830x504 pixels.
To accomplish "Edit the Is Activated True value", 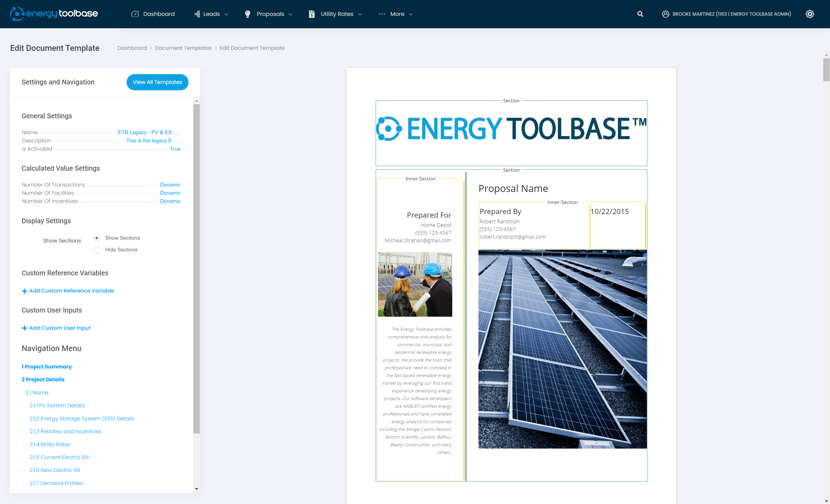I will (175, 149).
